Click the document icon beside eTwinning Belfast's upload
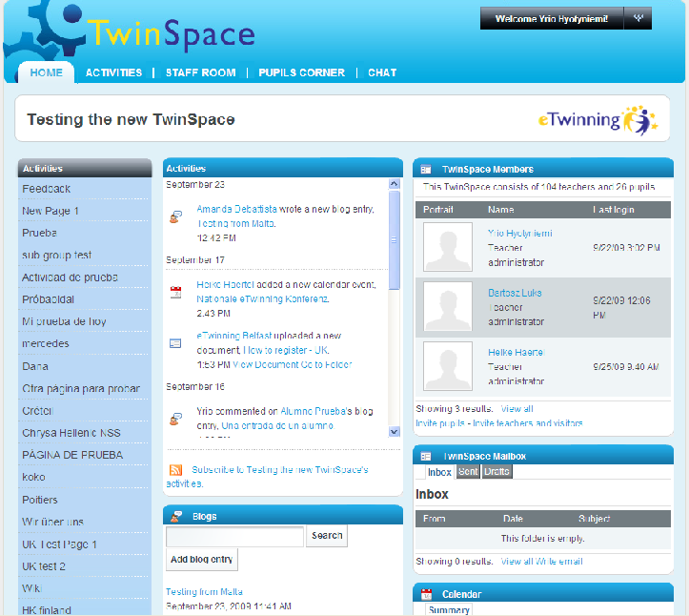689x616 pixels. (175, 343)
